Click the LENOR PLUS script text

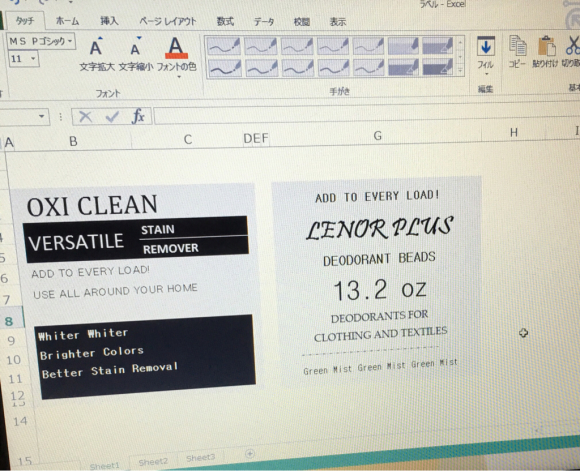(380, 228)
